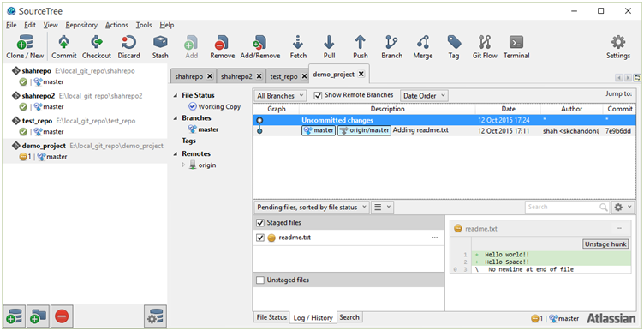Open the Actions menu
Image resolution: width=644 pixels, height=331 pixels.
tap(116, 25)
